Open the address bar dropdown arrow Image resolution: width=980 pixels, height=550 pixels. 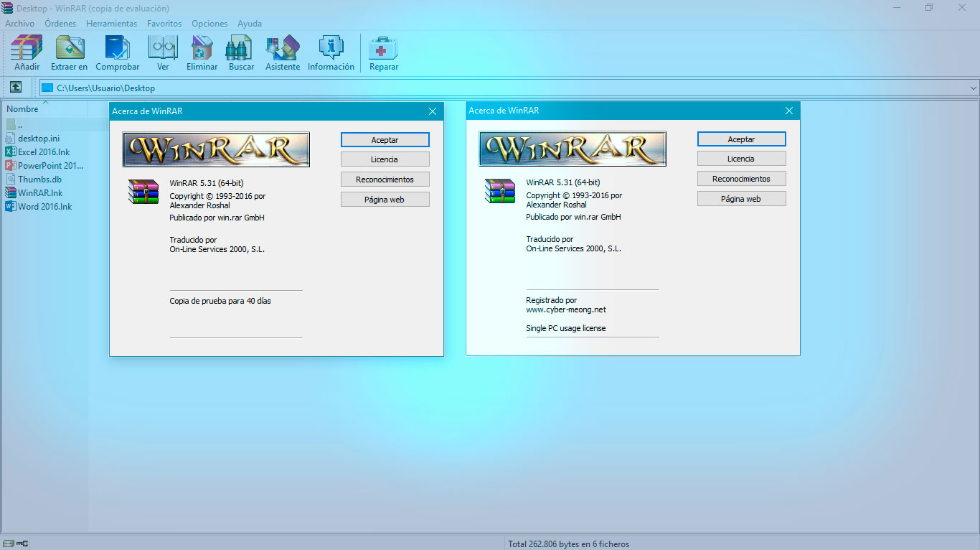click(972, 87)
